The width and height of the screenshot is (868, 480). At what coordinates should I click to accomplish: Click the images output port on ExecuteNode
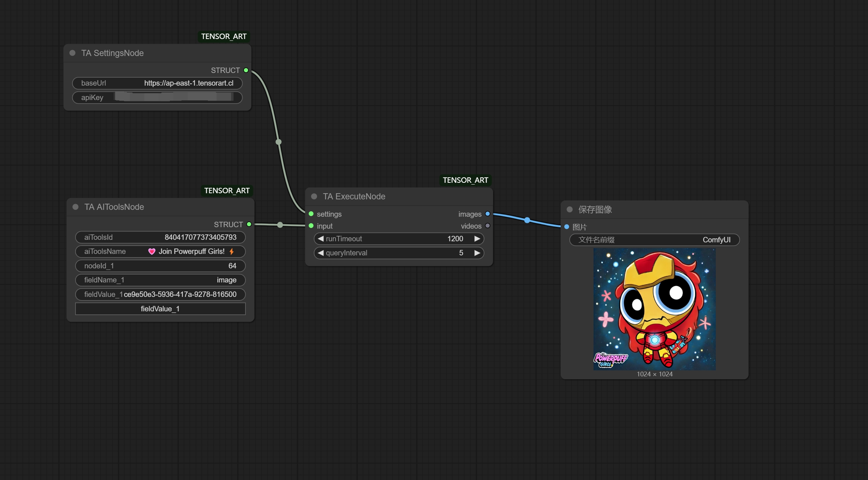coord(487,214)
